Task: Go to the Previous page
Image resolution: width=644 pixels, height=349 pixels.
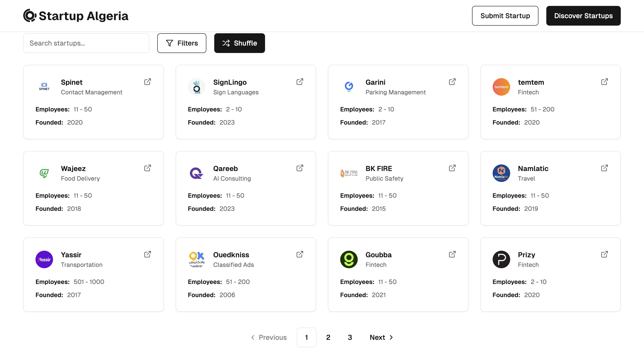Action: pos(269,337)
